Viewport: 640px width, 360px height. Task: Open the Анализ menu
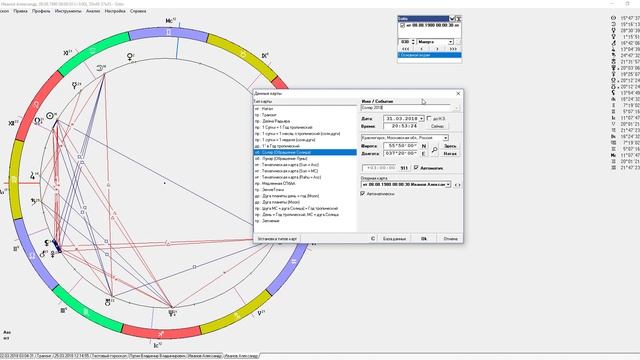[93, 11]
